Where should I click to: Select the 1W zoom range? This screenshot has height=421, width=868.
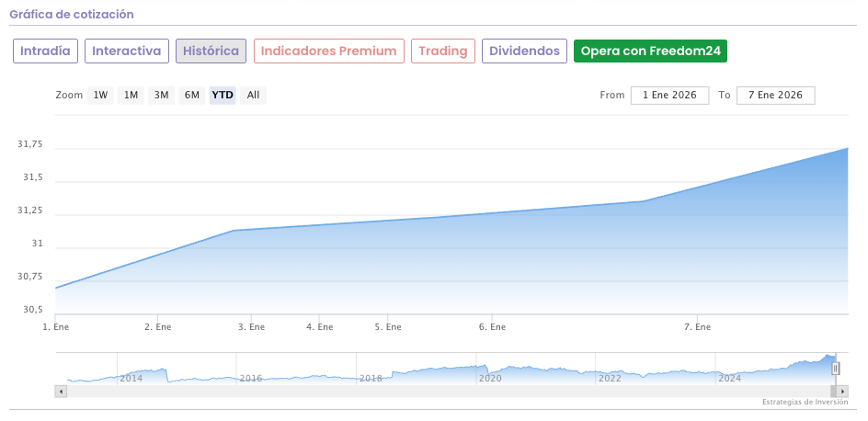pyautogui.click(x=100, y=95)
